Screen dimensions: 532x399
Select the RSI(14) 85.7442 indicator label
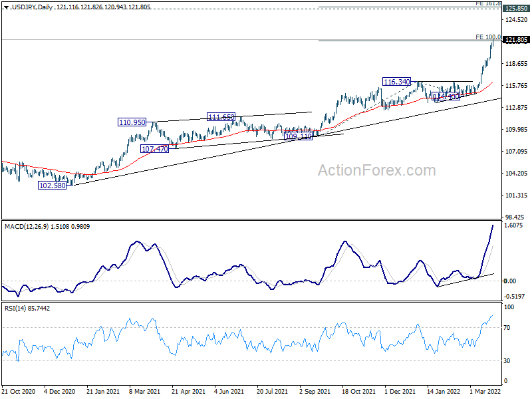click(27, 309)
